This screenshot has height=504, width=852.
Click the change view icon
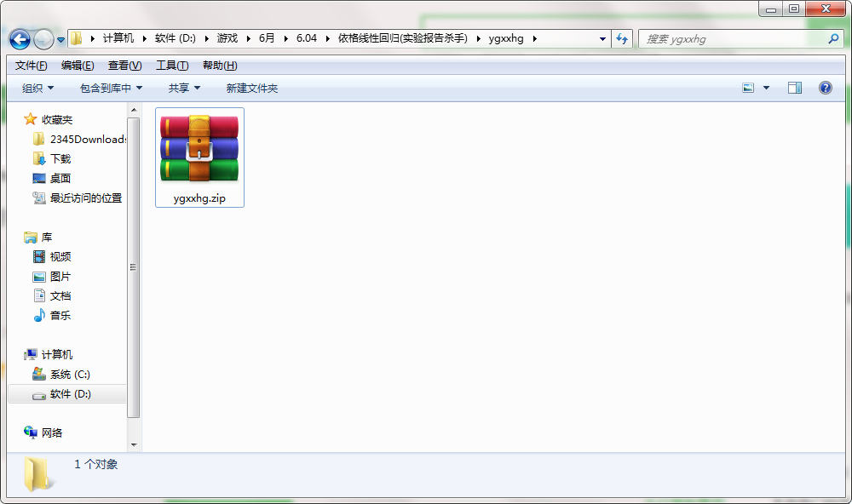pyautogui.click(x=748, y=88)
